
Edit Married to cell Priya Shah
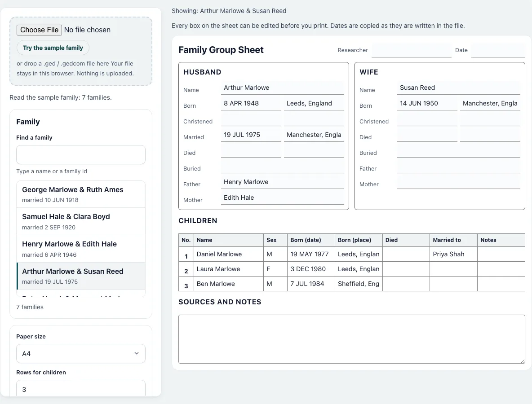coord(454,254)
